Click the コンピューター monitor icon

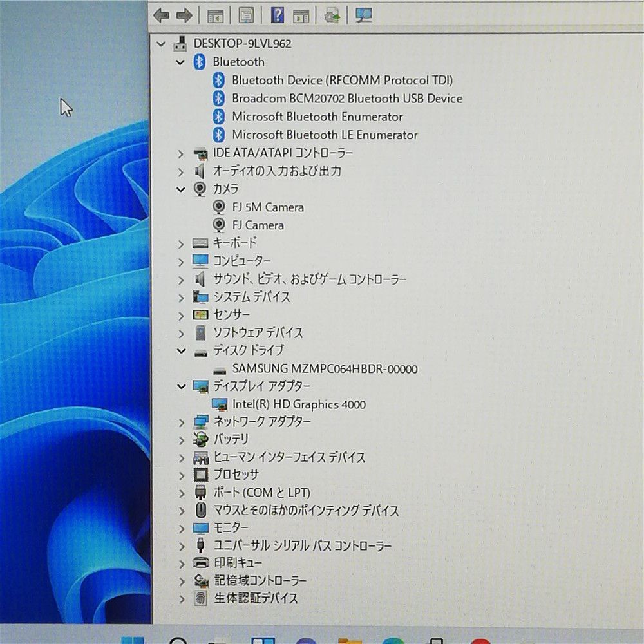pyautogui.click(x=200, y=261)
